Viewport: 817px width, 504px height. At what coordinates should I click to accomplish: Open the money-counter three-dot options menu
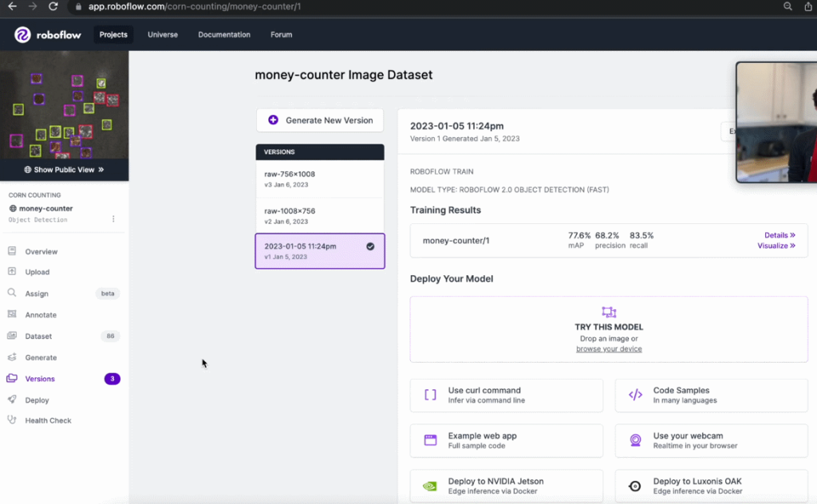point(113,219)
